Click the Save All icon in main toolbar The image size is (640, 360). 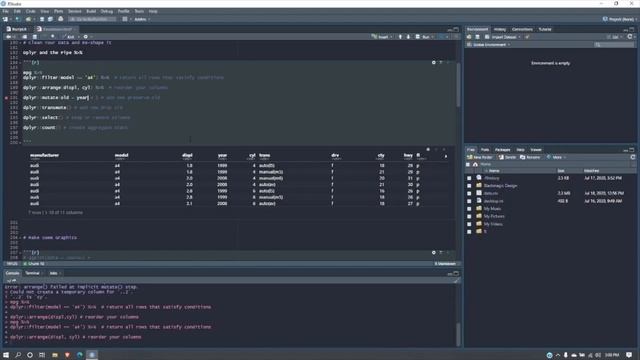[x=50, y=19]
